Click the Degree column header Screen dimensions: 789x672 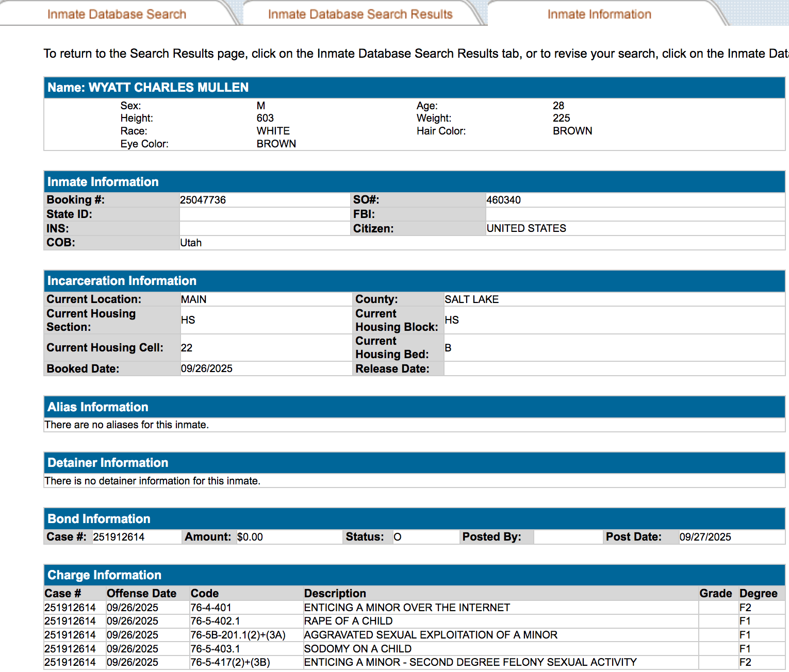click(758, 594)
